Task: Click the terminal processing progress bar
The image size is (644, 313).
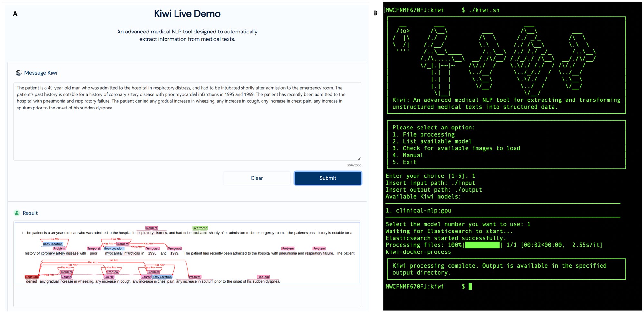Action: click(482, 245)
